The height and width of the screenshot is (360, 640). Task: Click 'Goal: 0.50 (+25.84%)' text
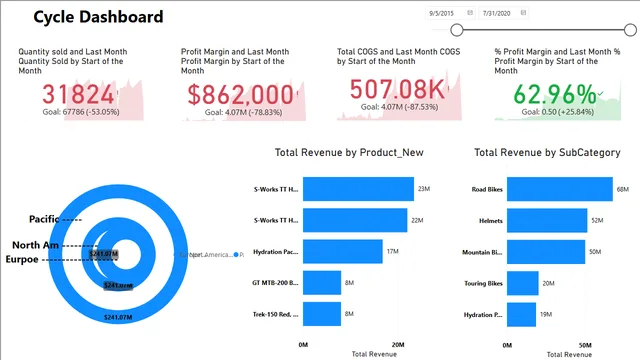pyautogui.click(x=558, y=112)
